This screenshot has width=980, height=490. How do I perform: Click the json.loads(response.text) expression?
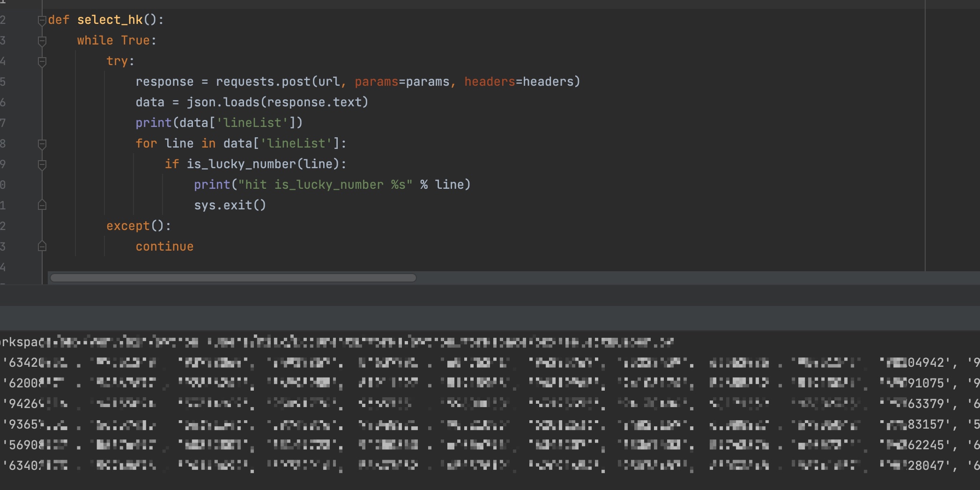(x=277, y=102)
